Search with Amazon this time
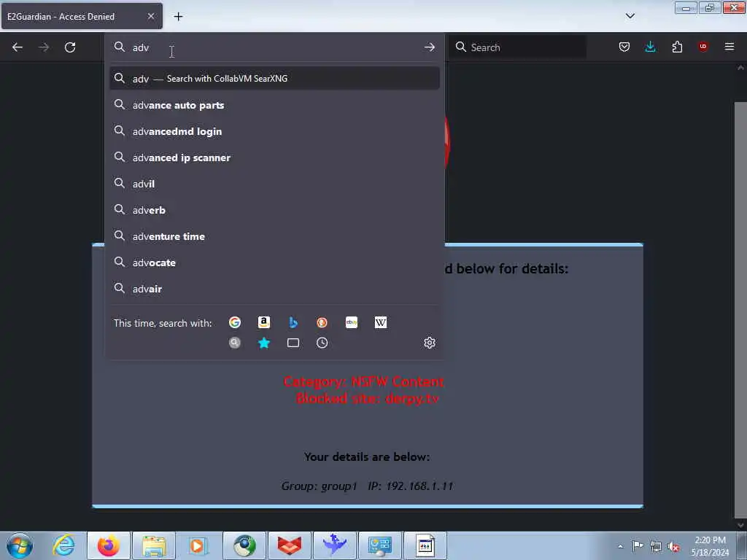Screen dimensions: 747x560 (264, 322)
